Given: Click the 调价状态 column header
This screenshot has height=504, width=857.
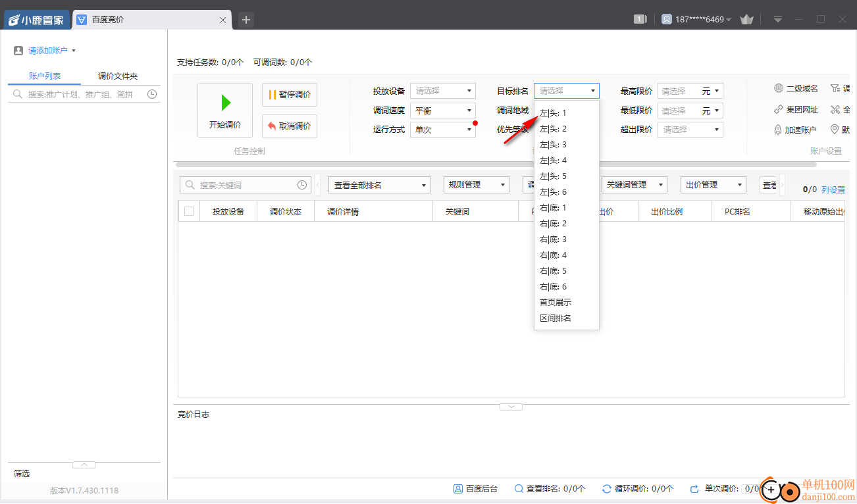Looking at the screenshot, I should [x=286, y=212].
